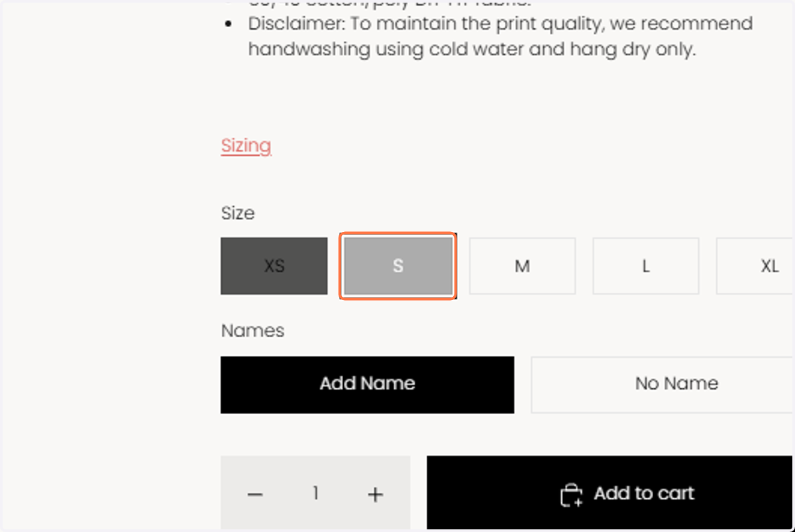The image size is (795, 532).
Task: Click the Size label
Action: tap(238, 213)
